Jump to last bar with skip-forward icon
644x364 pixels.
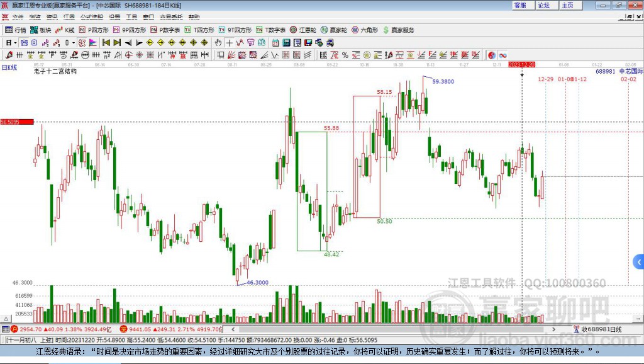pos(117,43)
